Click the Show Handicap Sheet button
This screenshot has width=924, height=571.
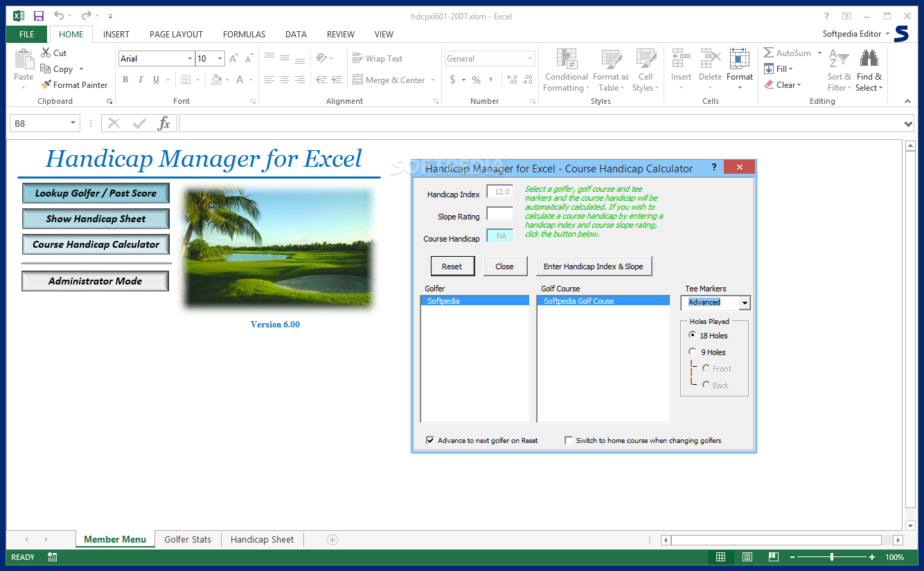96,219
